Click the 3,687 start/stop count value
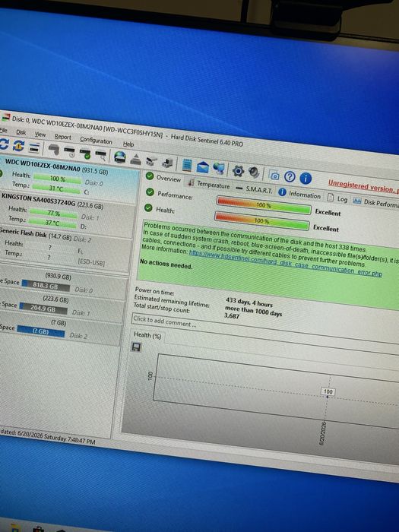 coord(232,315)
